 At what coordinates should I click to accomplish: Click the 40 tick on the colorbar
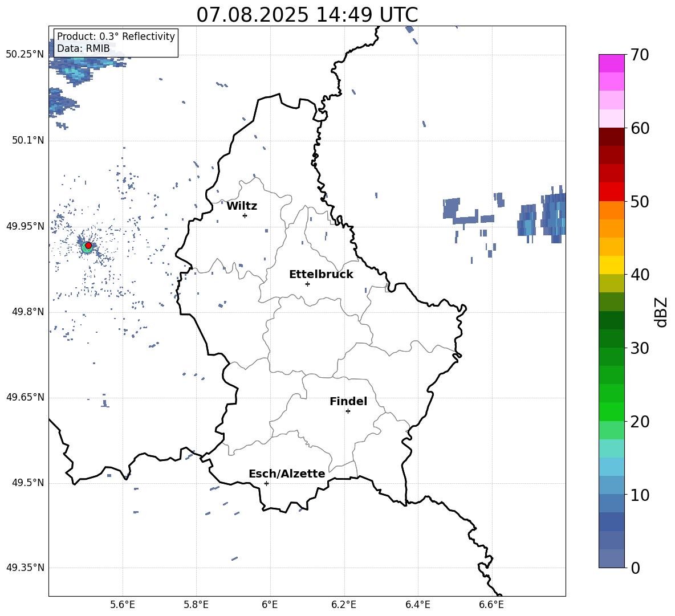pos(640,275)
